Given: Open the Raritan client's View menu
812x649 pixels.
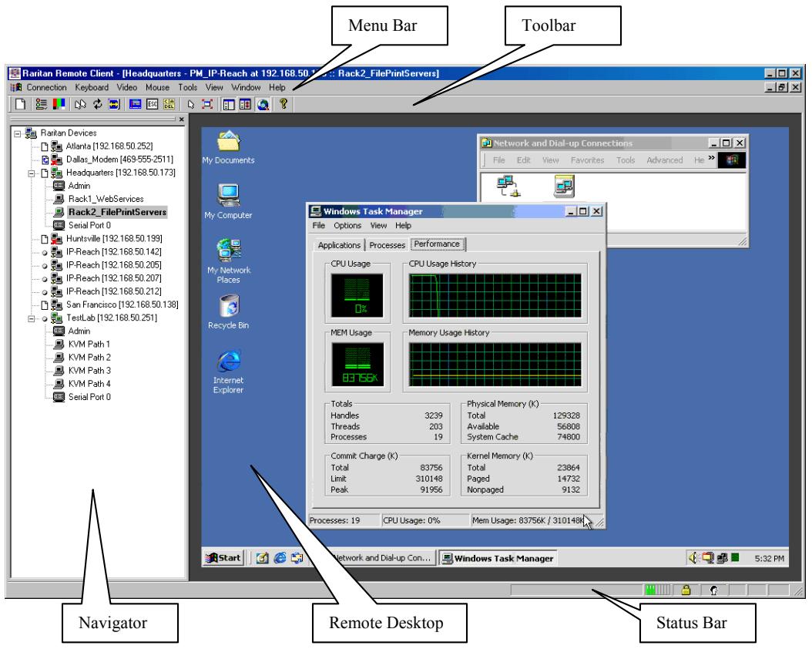Looking at the screenshot, I should [214, 88].
